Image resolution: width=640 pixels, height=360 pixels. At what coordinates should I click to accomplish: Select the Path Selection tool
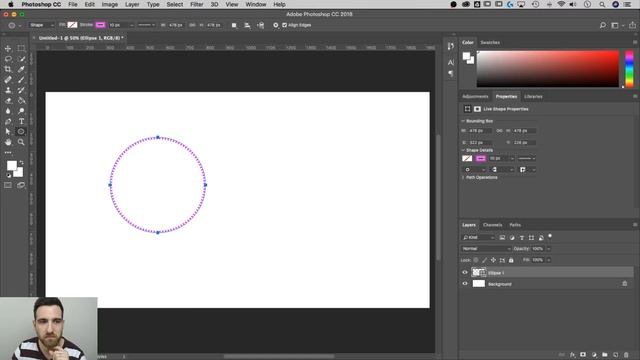point(8,131)
